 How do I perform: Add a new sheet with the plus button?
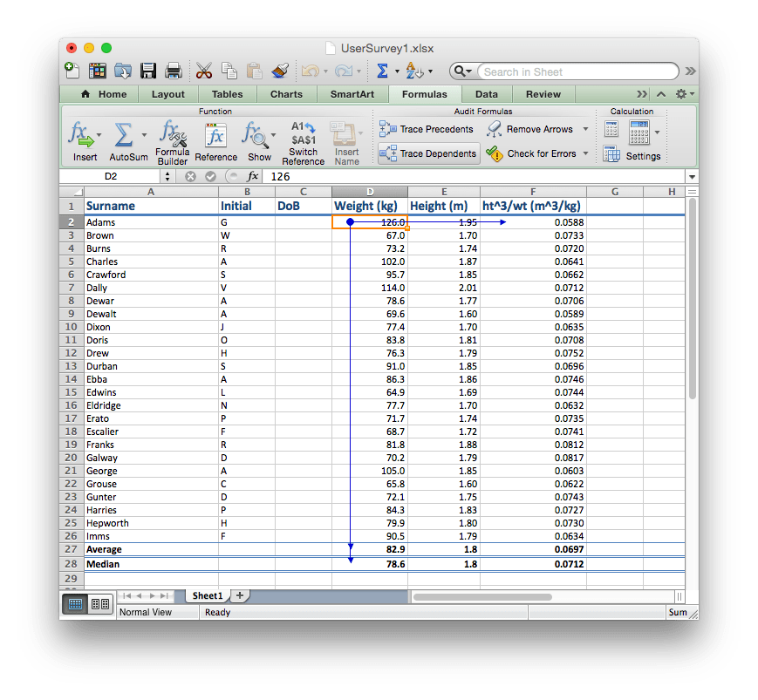point(238,595)
